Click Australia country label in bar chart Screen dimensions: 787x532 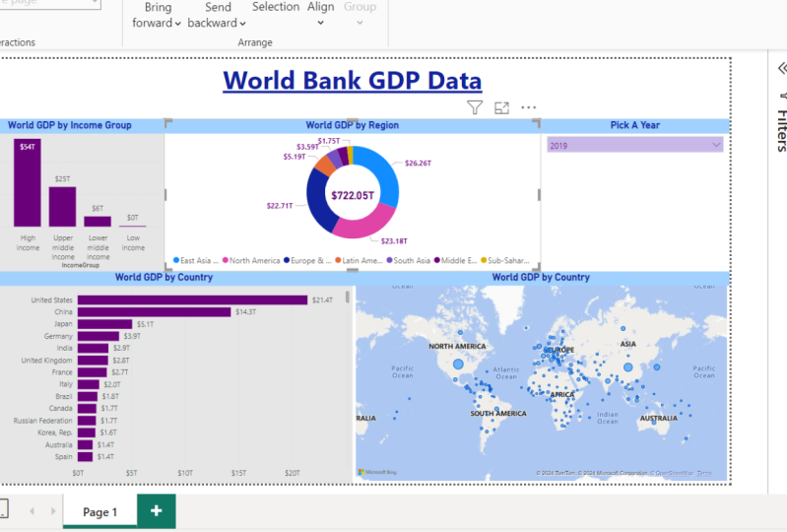[59, 444]
